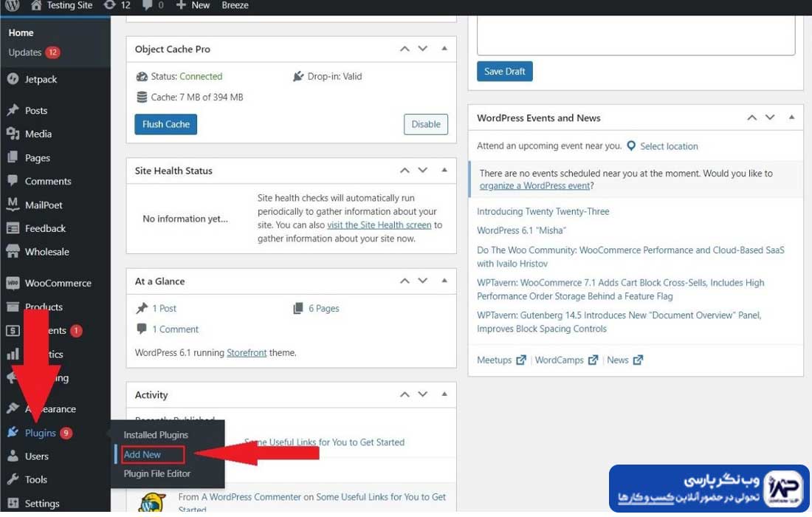Click the Select location link
Image resolution: width=812 pixels, height=517 pixels.
pos(669,146)
